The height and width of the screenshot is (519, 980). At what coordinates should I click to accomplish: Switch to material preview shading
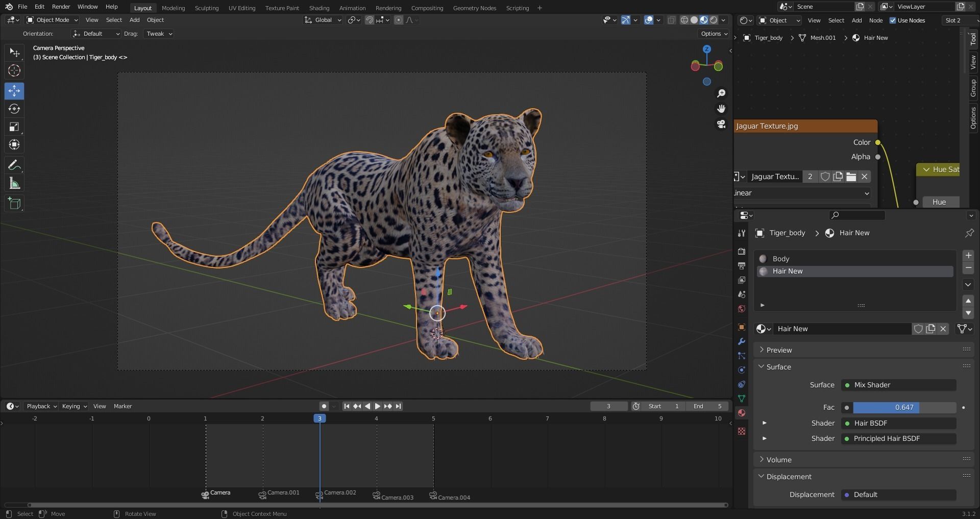(x=704, y=20)
